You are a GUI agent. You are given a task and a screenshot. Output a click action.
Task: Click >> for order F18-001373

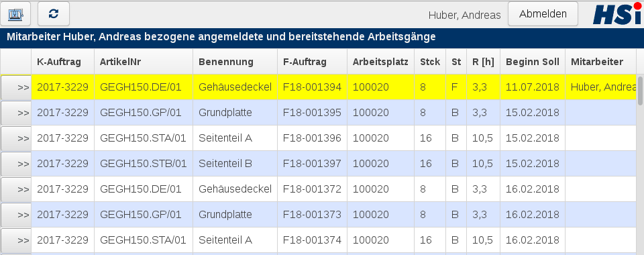point(16,214)
